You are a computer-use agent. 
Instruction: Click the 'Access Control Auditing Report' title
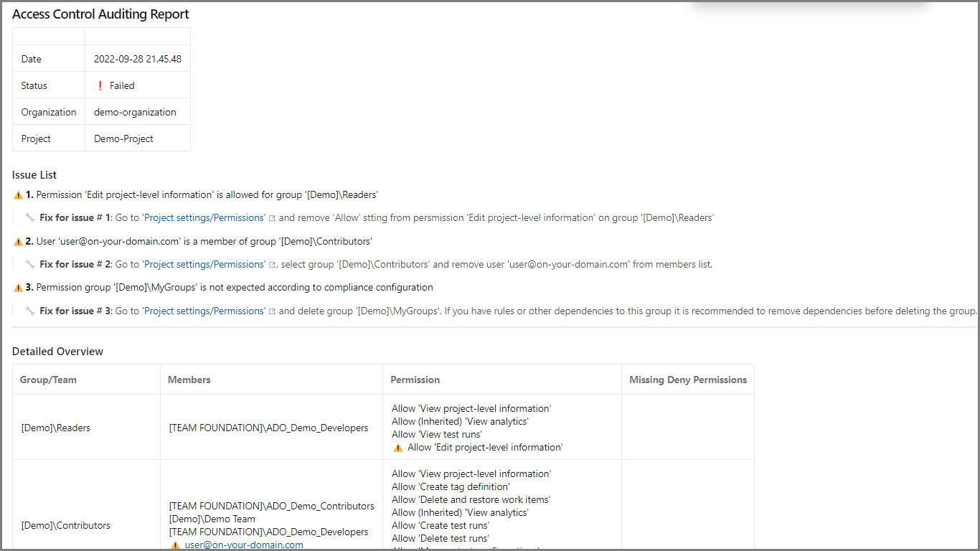coord(100,14)
